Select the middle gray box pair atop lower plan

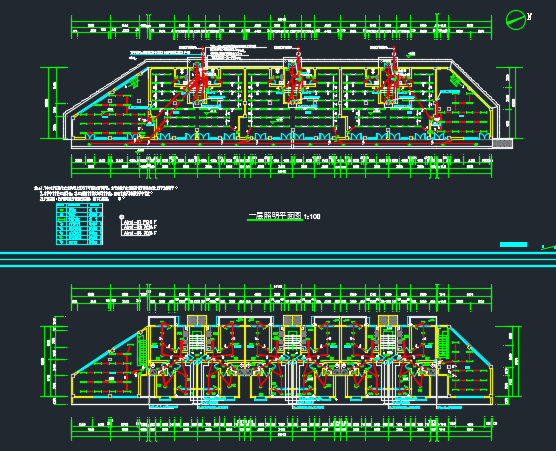(292, 320)
